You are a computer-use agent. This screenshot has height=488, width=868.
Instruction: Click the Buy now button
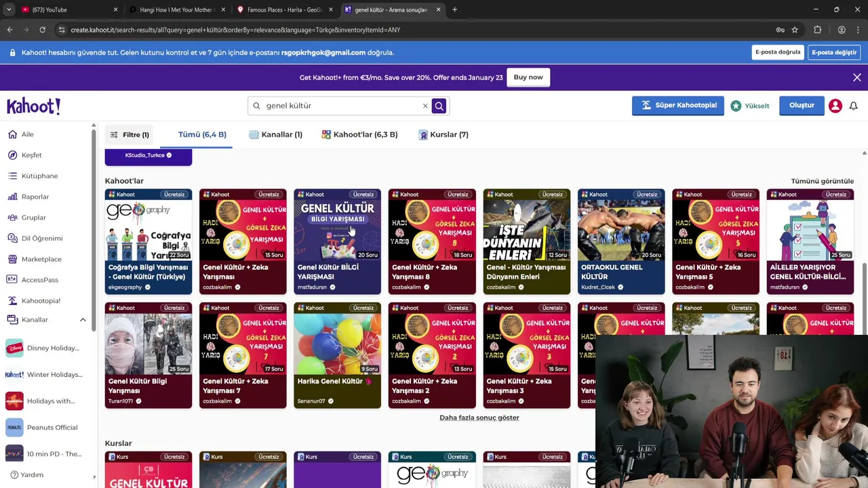coord(528,77)
